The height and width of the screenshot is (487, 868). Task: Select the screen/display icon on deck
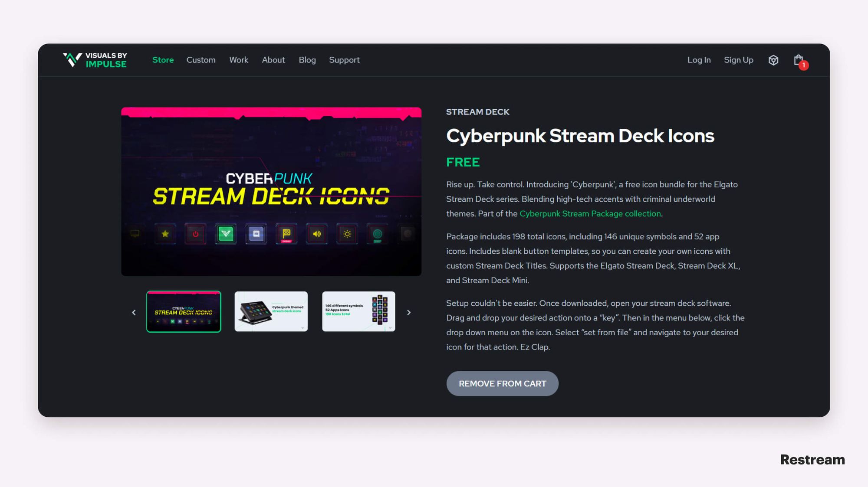135,233
